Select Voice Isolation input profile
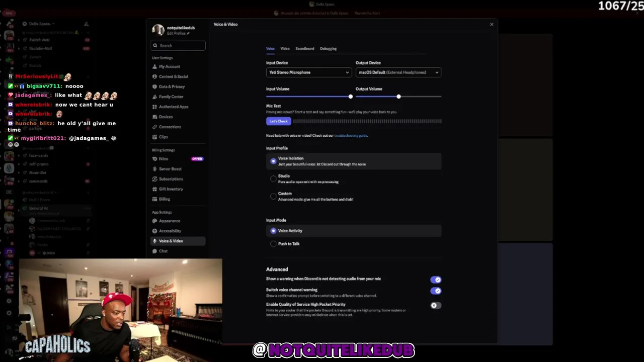 coord(354,161)
